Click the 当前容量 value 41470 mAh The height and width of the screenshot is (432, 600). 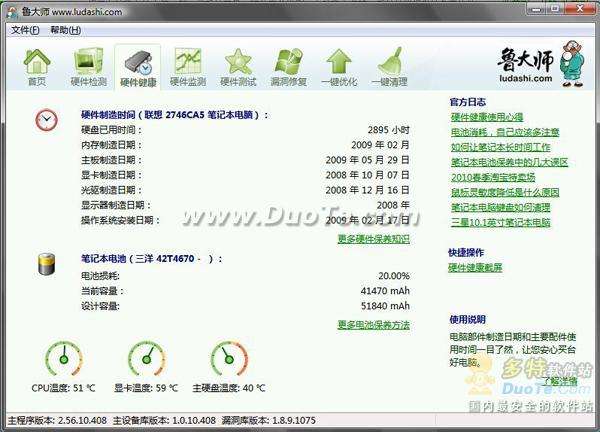(385, 291)
